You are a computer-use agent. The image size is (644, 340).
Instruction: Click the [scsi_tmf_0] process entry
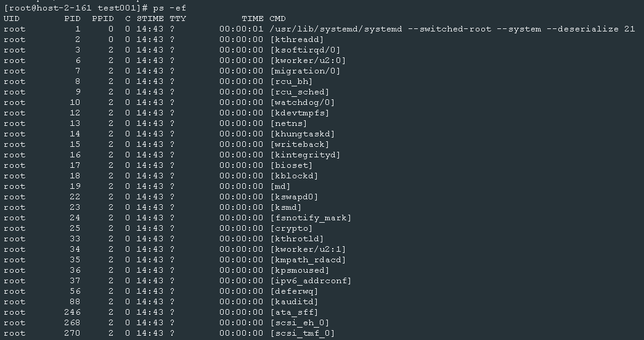(x=303, y=333)
